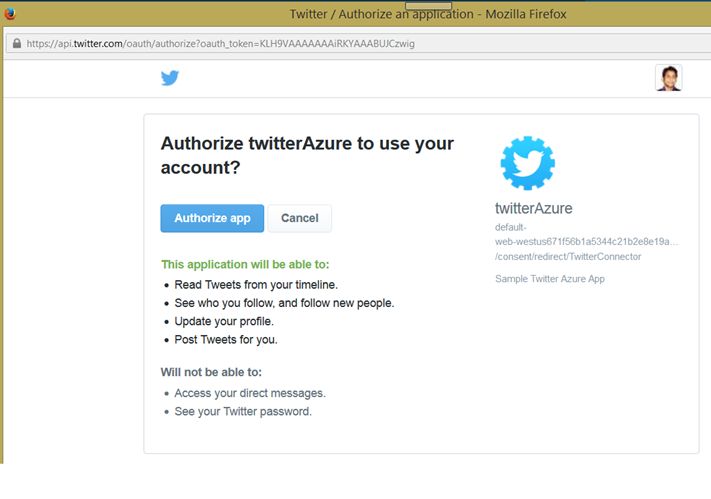Select 'See your Twitter password.' line

(x=243, y=411)
